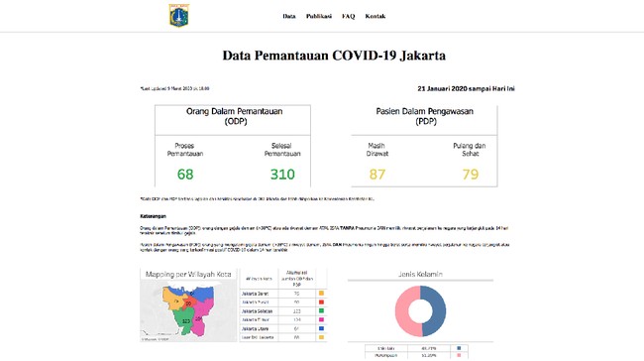Click the yellow swatch for Luar DKI Jakarta
The width and height of the screenshot is (644, 361).
point(321,337)
